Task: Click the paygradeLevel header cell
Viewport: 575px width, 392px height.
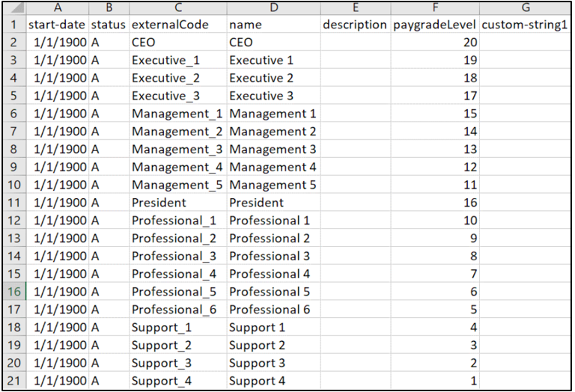Action: tap(435, 25)
